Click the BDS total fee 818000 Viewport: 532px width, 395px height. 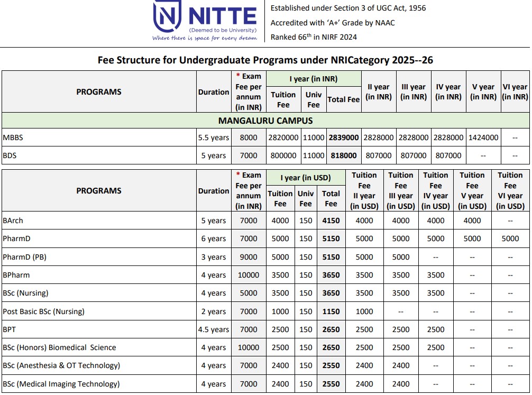pyautogui.click(x=344, y=155)
